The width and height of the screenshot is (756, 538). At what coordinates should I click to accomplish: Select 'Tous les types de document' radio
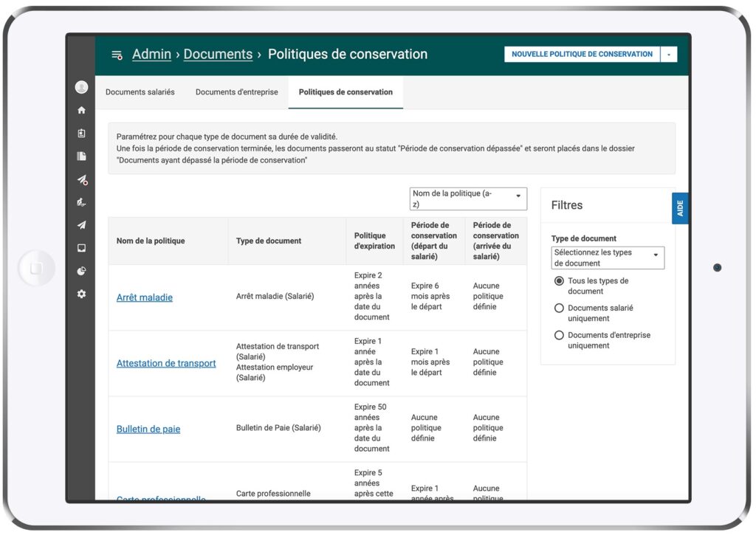click(559, 281)
